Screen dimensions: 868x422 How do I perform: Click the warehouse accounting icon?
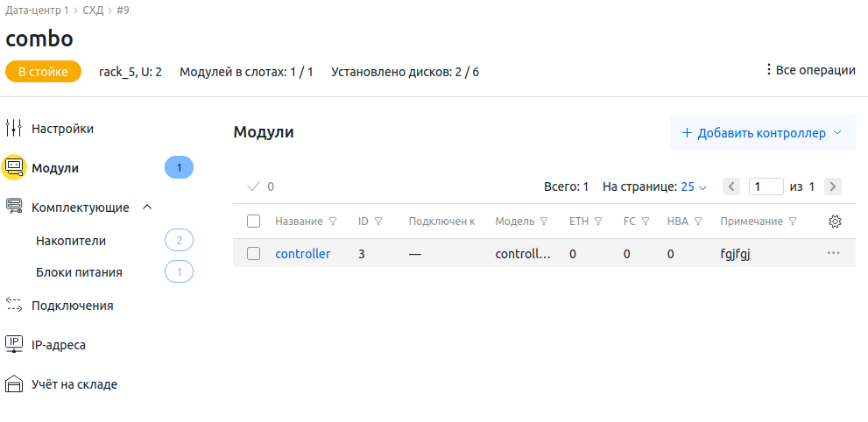click(x=13, y=384)
